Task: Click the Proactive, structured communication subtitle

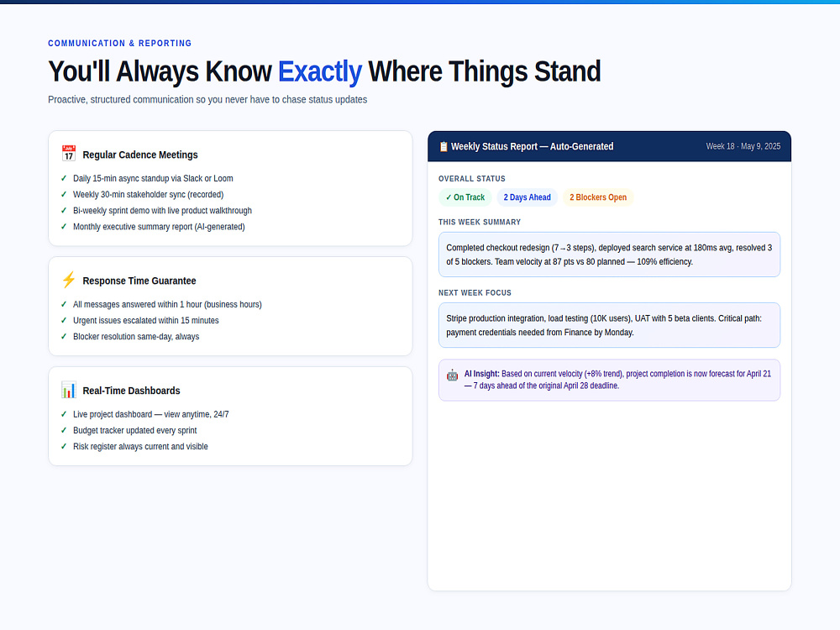Action: [207, 100]
